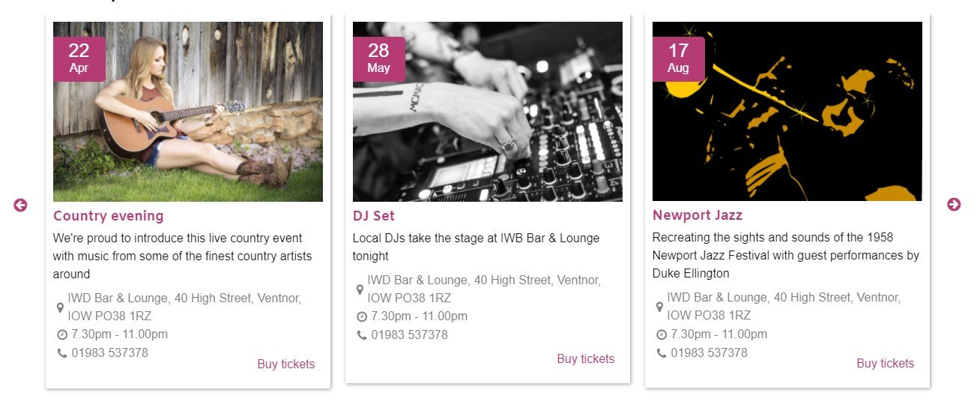Click the clock icon in the Country evening card
This screenshot has height=405, width=980.
[62, 334]
